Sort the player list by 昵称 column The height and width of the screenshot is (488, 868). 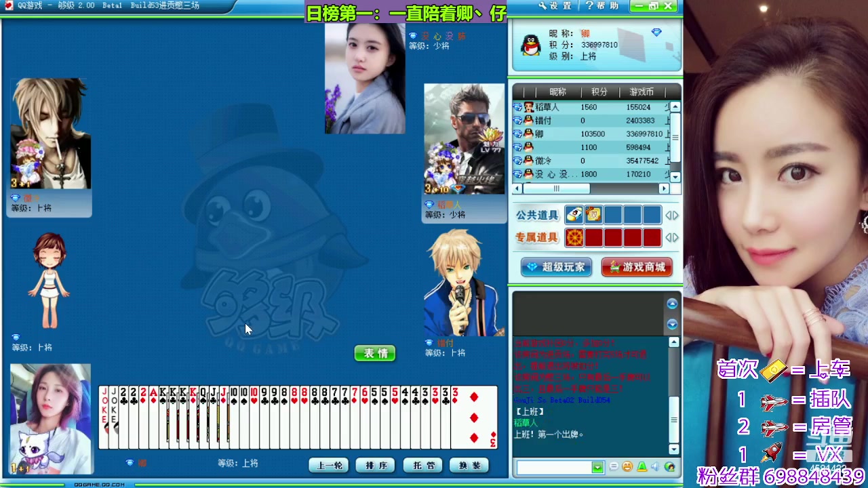coord(557,92)
